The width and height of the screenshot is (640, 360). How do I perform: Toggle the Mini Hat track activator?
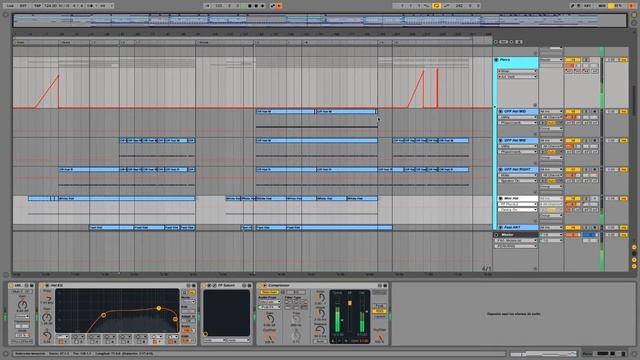(573, 198)
